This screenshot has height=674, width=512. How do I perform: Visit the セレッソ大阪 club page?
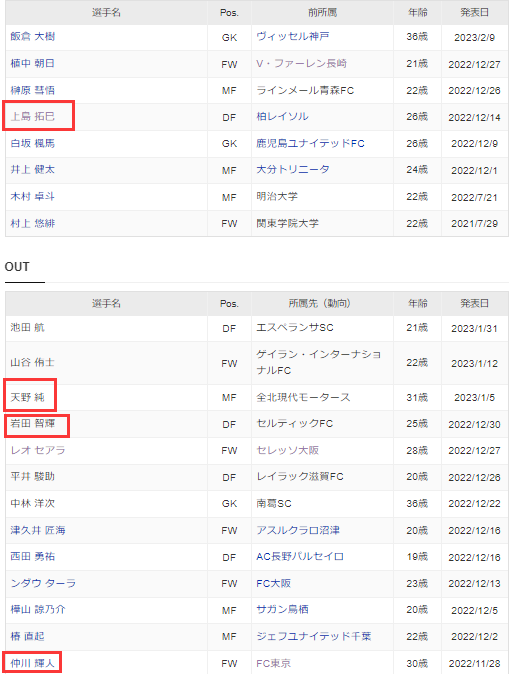tap(288, 450)
